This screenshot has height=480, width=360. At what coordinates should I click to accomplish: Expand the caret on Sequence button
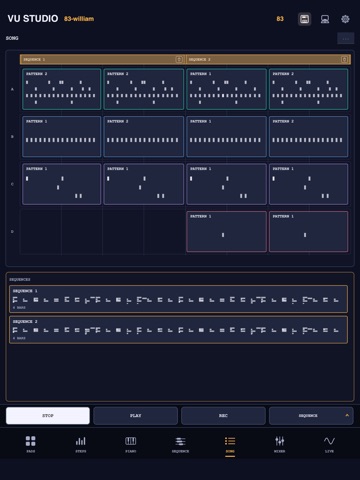(x=347, y=415)
